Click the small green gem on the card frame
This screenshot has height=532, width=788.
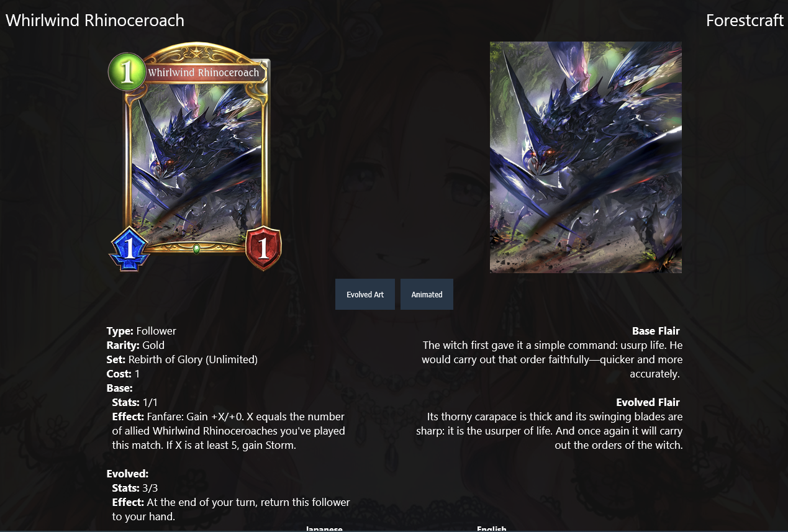point(196,249)
